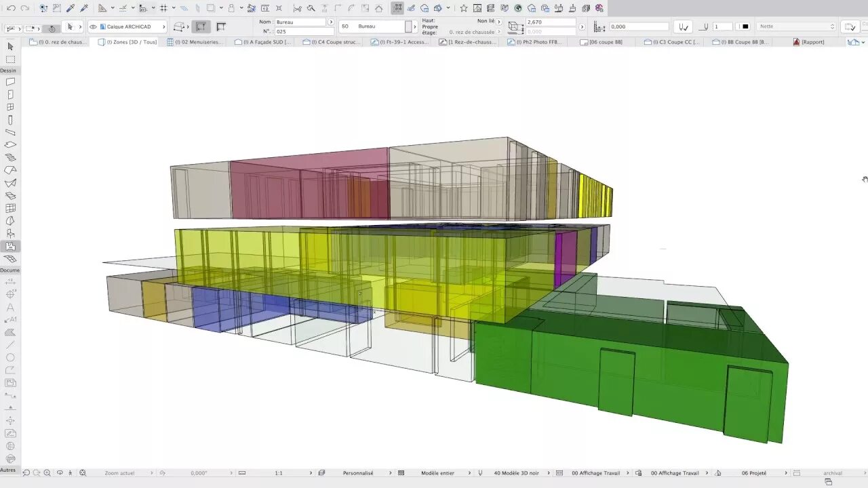This screenshot has height=488, width=868.
Task: Click the globe icon in top toolbar
Action: 518,8
